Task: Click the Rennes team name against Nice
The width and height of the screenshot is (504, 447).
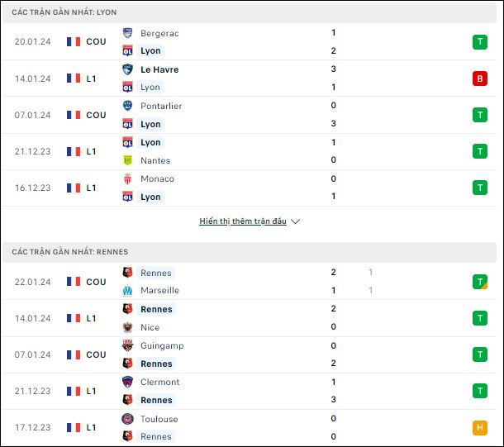Action: coord(156,309)
